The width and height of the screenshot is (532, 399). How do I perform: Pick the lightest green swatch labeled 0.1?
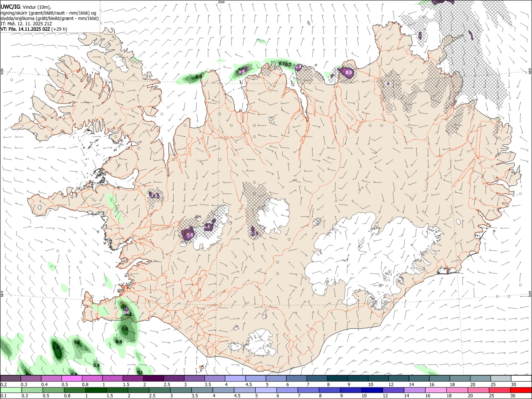(x=11, y=390)
